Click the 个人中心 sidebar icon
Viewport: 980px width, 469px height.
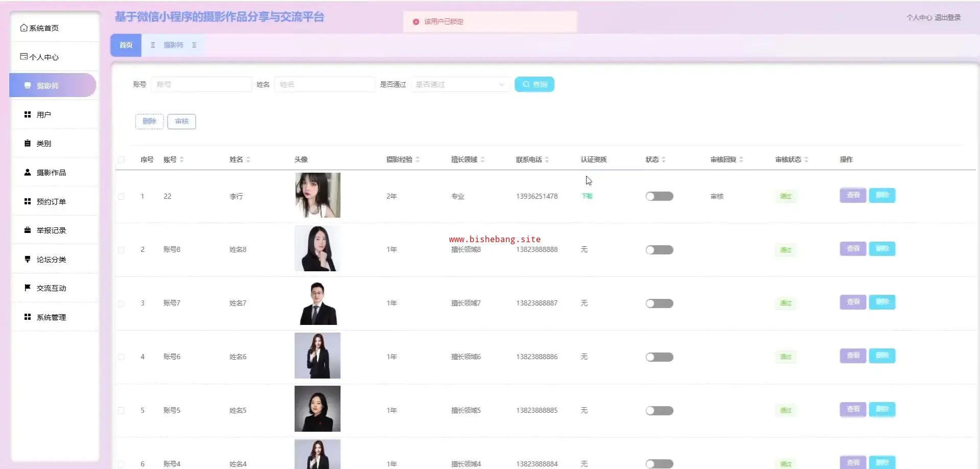point(23,57)
